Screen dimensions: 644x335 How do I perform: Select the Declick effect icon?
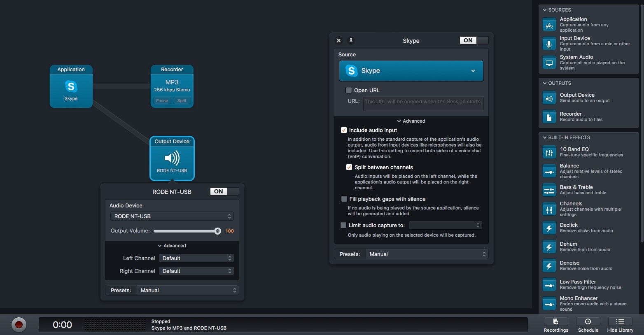[549, 228]
